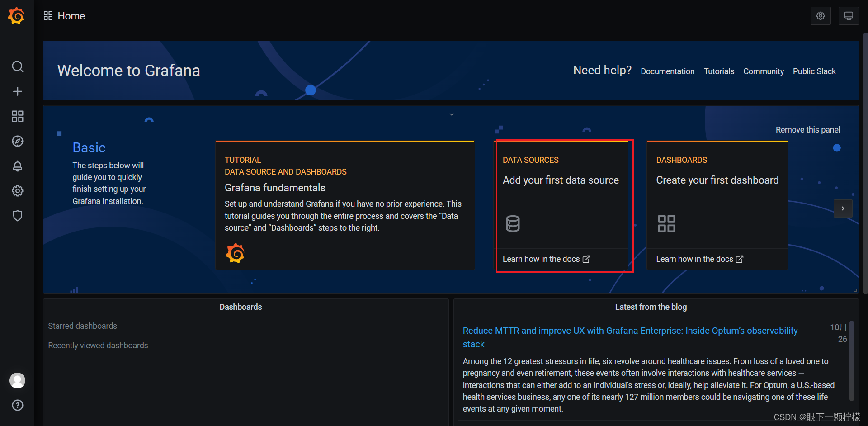The image size is (868, 426).
Task: Open the Documentation link
Action: (x=667, y=71)
